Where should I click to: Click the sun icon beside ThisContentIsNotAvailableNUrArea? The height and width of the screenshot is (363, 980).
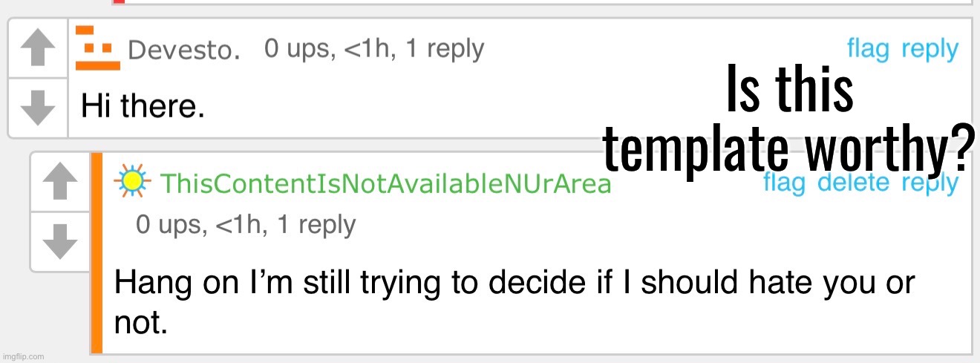tap(132, 182)
